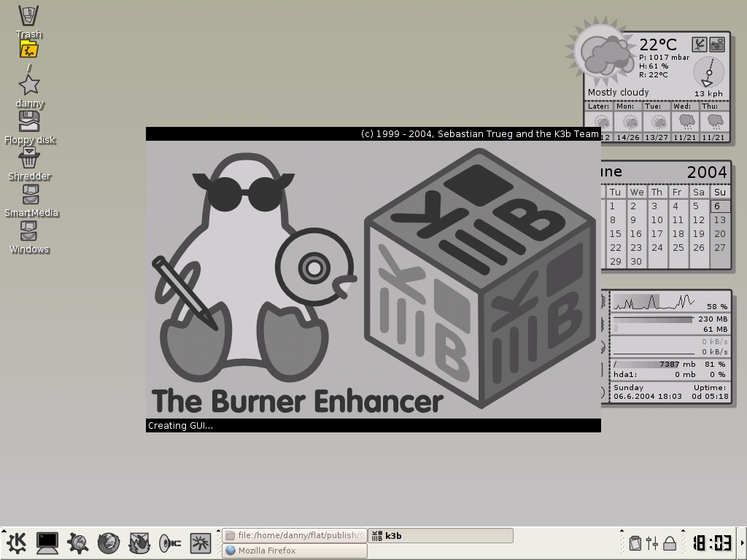Image resolution: width=747 pixels, height=560 pixels.
Task: Click the '06.6.2004 18:03' date text
Action: [648, 396]
